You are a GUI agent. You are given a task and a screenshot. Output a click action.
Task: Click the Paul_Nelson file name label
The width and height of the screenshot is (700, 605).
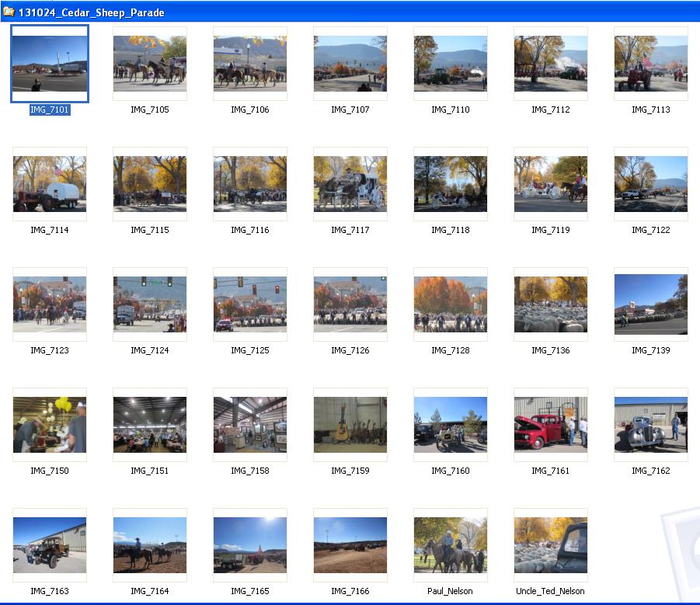450,592
